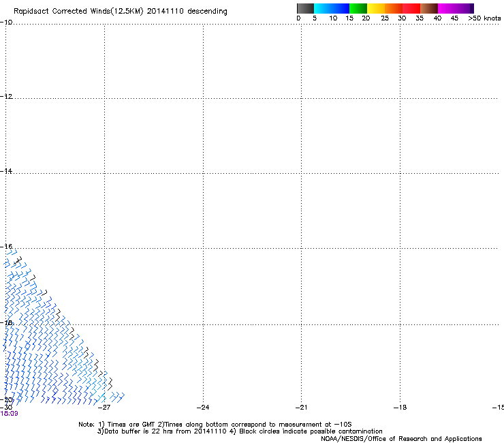Screen dimensions: 504x443
Task: Click the 'NOAA/NESDIS/Office of Research and Applications' credit
Action: [401, 439]
